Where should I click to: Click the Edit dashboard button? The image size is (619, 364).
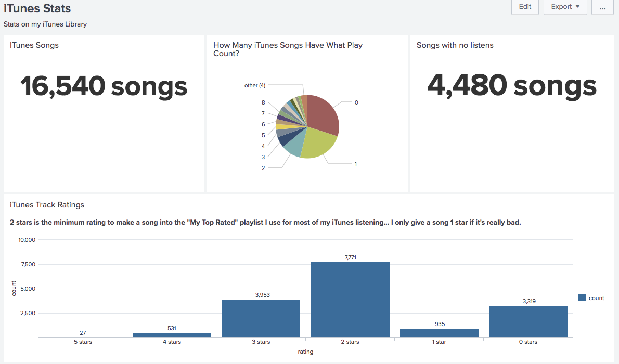(x=525, y=7)
